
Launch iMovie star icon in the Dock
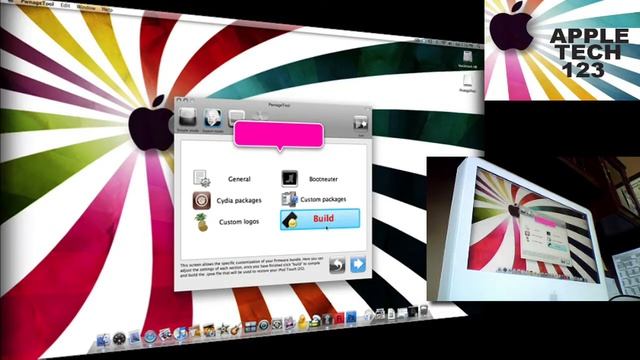pos(223,330)
